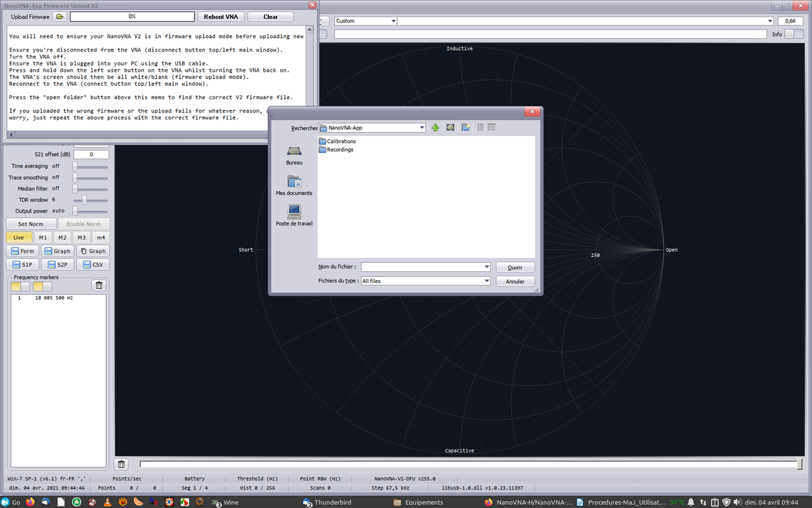Click the Set Norm button
812x508 pixels.
[x=30, y=224]
